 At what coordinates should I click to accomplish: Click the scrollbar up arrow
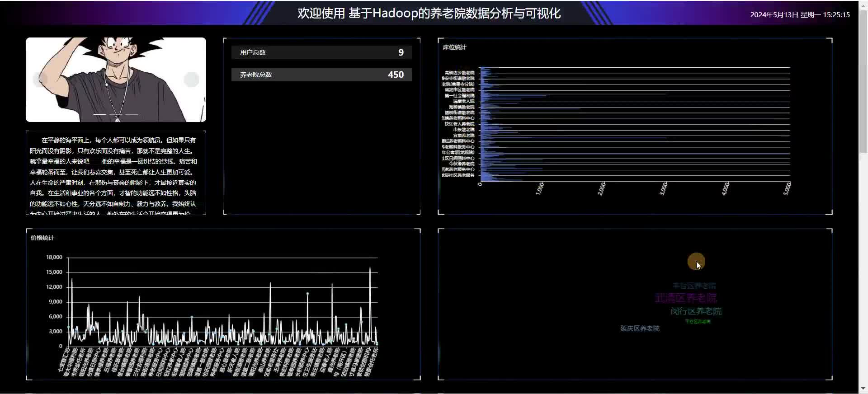pos(863,5)
